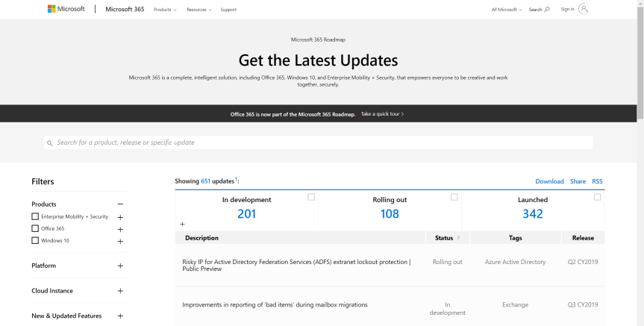Image resolution: width=644 pixels, height=326 pixels.
Task: Click the Q3 CY2019 release value
Action: pyautogui.click(x=582, y=304)
